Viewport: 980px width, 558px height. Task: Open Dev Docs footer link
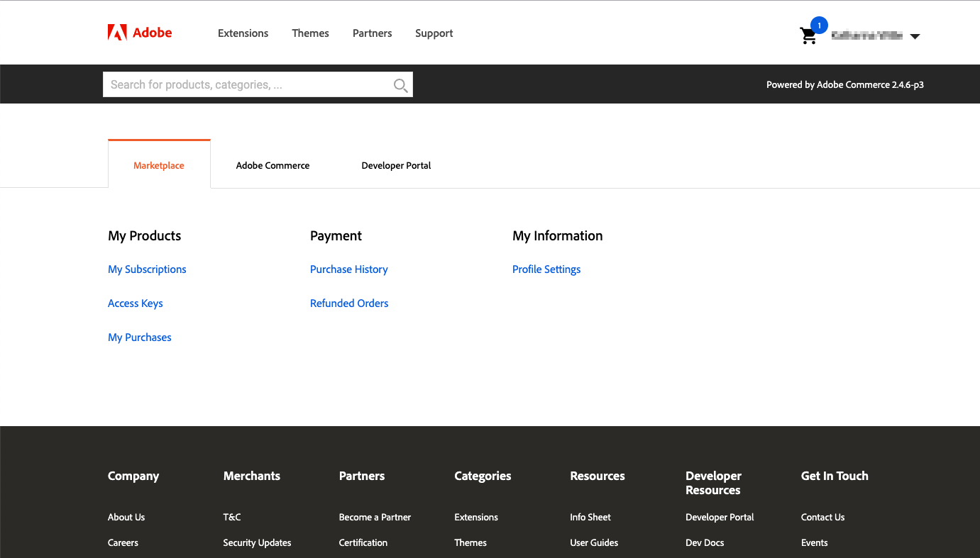705,542
